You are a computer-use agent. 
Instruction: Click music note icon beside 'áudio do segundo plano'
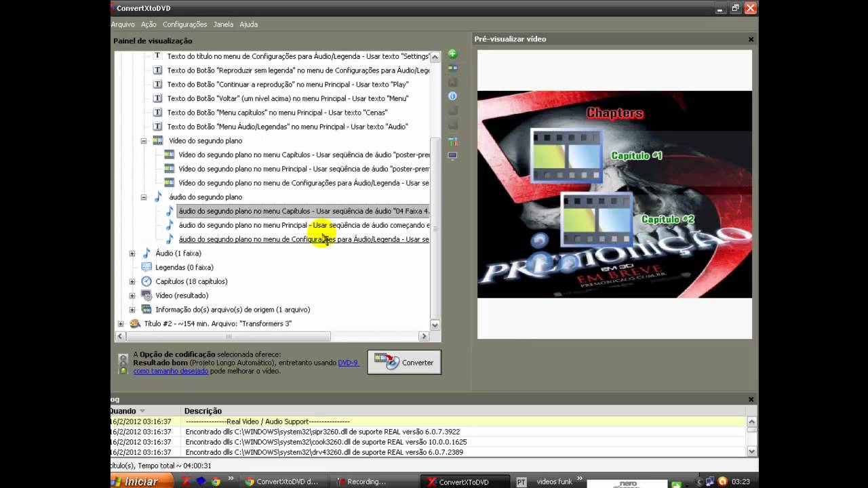[x=158, y=197]
